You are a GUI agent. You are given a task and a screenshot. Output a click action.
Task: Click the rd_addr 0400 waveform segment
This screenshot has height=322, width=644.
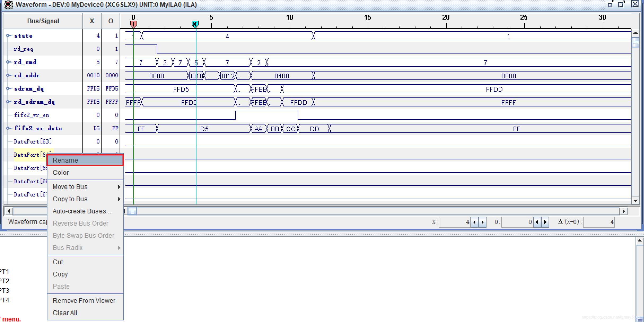(282, 76)
